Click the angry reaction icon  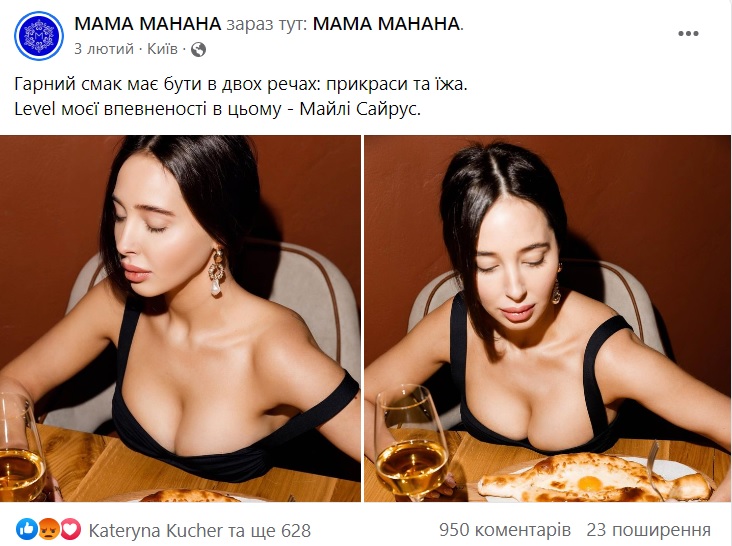[49, 529]
